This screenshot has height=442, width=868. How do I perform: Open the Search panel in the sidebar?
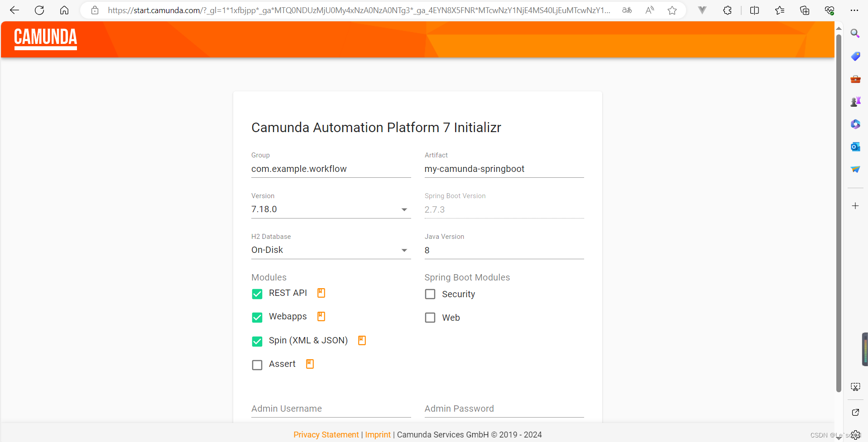coord(855,33)
